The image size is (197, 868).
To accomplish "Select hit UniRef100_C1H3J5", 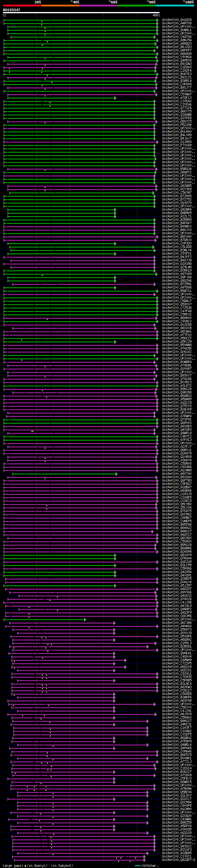I will click(x=177, y=494).
